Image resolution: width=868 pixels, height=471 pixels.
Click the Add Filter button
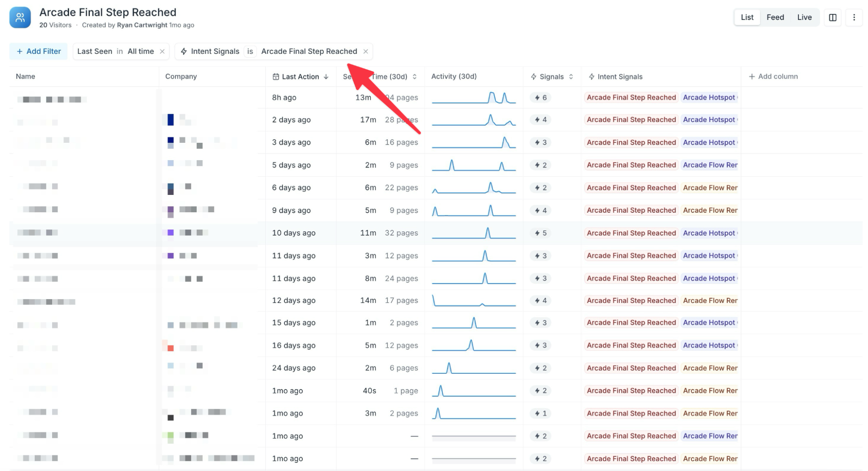pos(39,51)
